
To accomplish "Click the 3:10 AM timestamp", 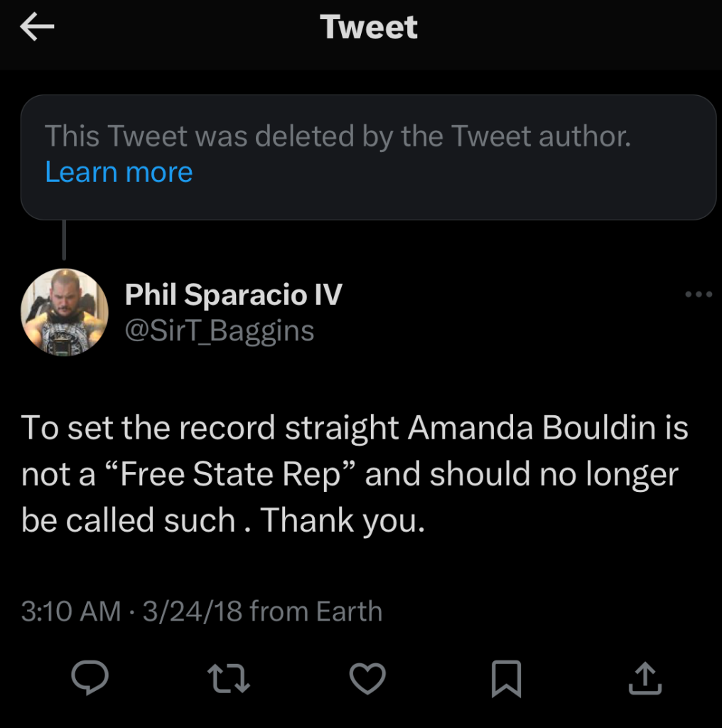I will pos(71,611).
